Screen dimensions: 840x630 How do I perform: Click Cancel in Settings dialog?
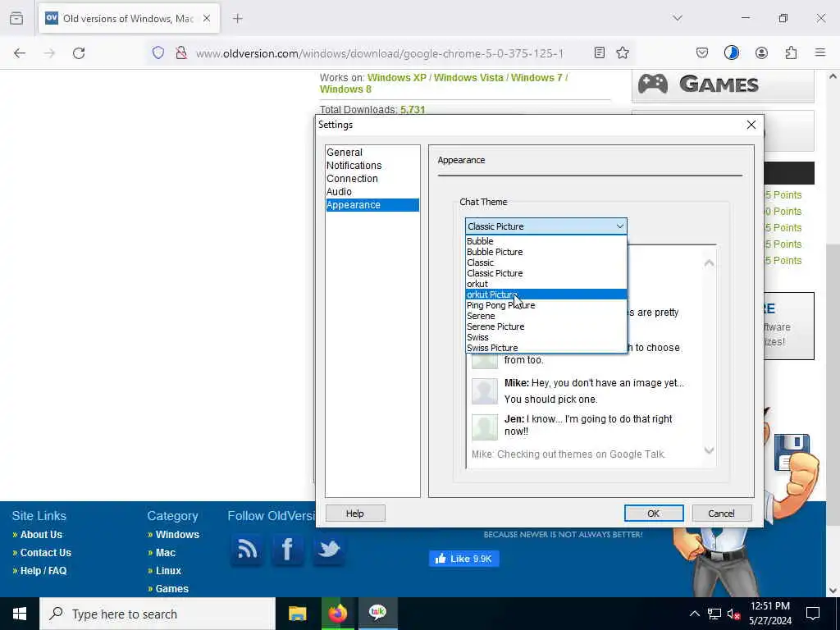click(721, 514)
